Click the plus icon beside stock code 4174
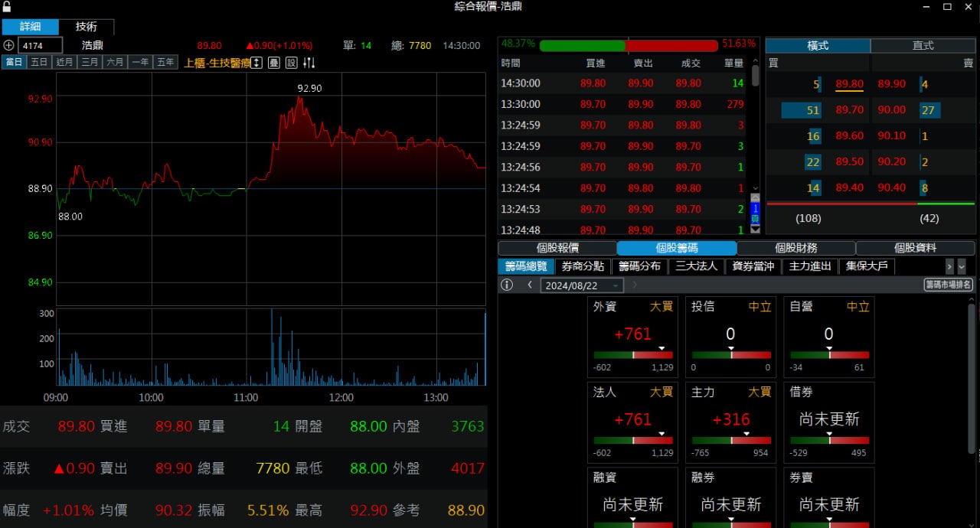This screenshot has height=528, width=980. (x=9, y=46)
